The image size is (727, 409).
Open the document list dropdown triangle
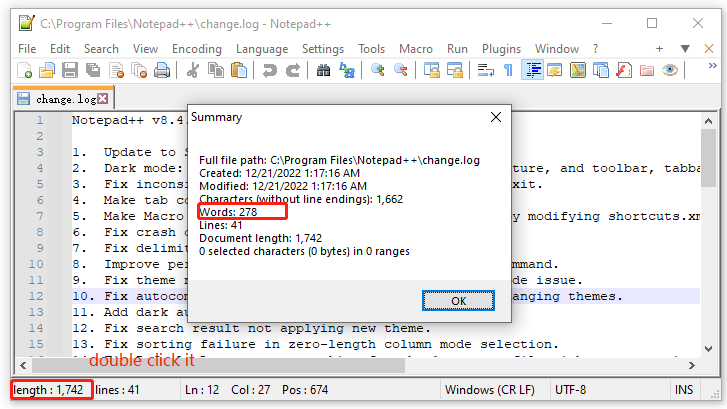685,49
